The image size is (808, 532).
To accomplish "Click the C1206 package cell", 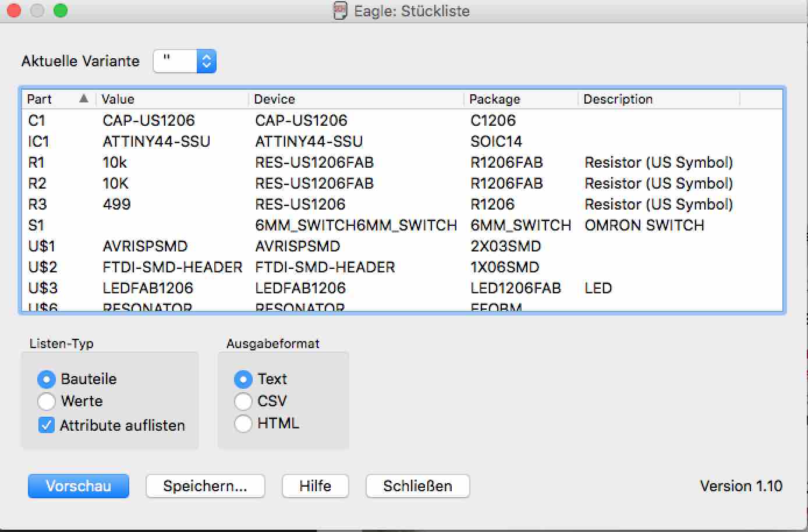I will 493,120.
